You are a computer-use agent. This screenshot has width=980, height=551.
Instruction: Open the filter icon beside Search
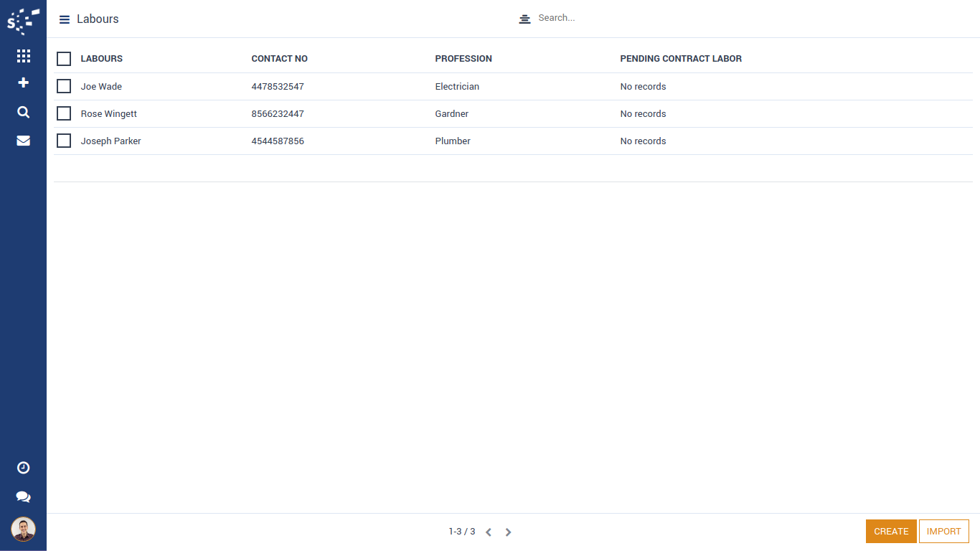pos(524,19)
